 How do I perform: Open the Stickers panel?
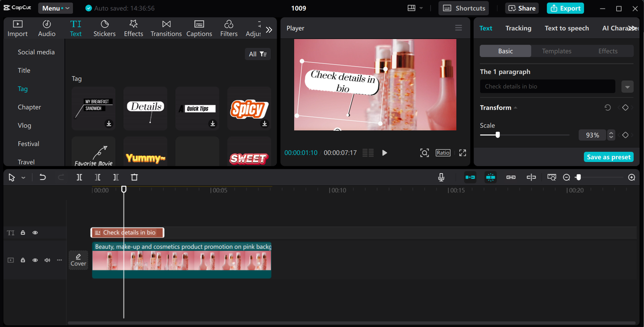tap(104, 28)
